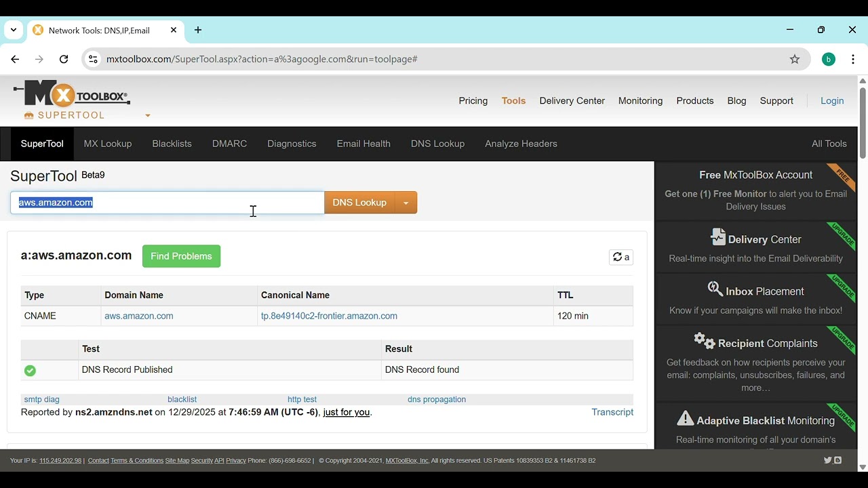
Task: Click the MxToolbox logo
Action: point(72,94)
